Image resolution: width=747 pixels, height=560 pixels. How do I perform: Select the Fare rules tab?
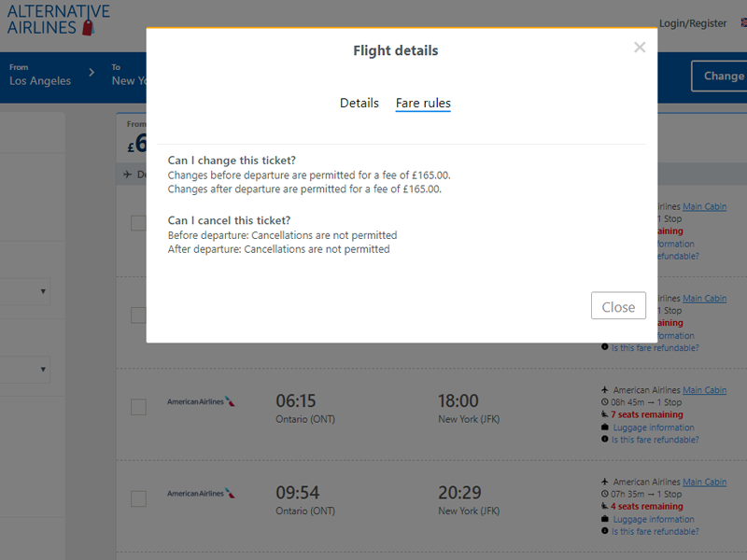coord(423,103)
